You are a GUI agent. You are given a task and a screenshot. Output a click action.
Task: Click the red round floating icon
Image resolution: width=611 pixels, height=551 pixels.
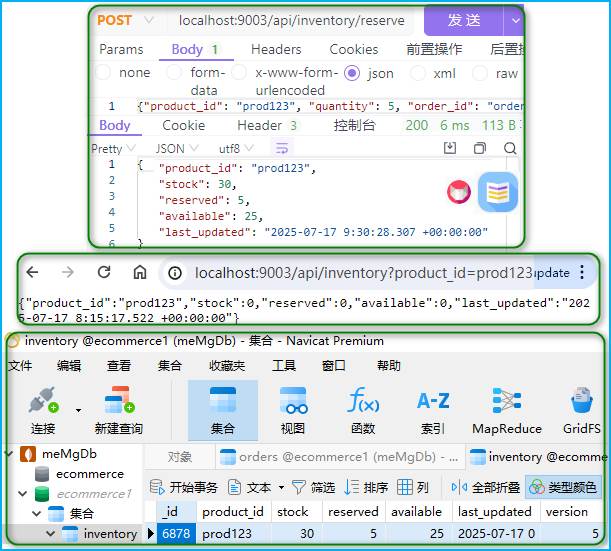pyautogui.click(x=459, y=192)
